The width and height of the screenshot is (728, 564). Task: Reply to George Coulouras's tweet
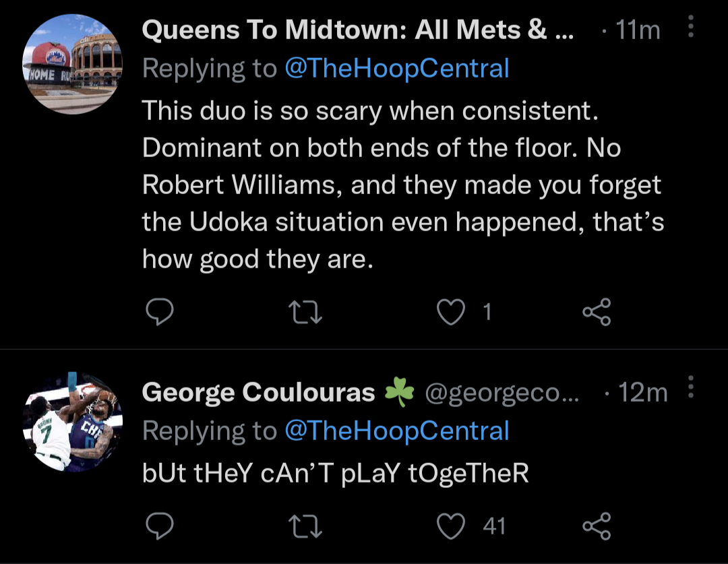coord(160,526)
